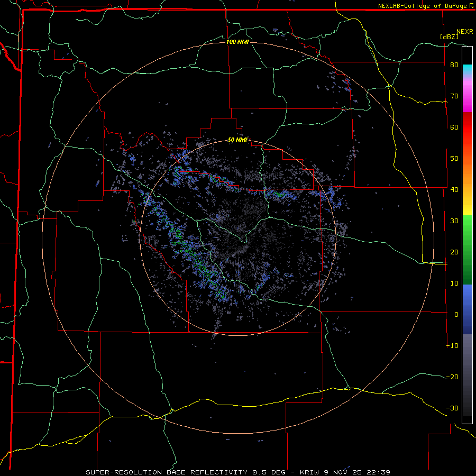Viewport: 476px width, 476px height.
Task: Click the 50 NMI range ring label
Action: 237,140
